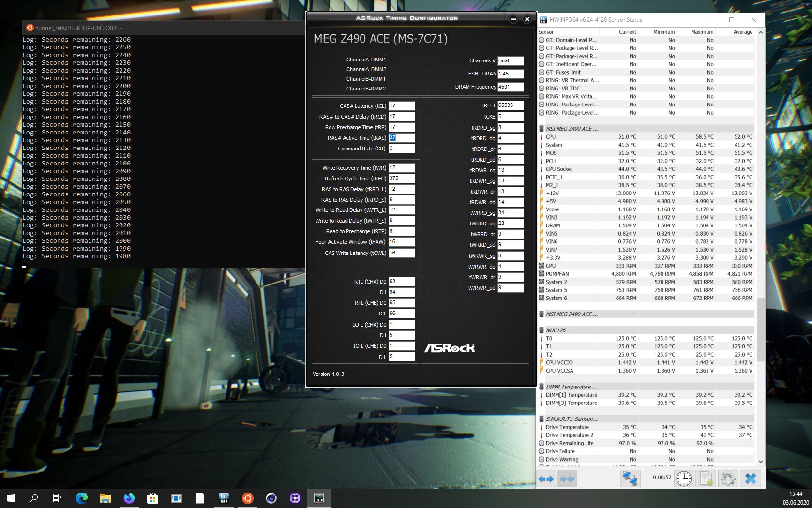This screenshot has width=812, height=508.
Task: Reset the HWiNFO elapsed-time clock
Action: (684, 478)
